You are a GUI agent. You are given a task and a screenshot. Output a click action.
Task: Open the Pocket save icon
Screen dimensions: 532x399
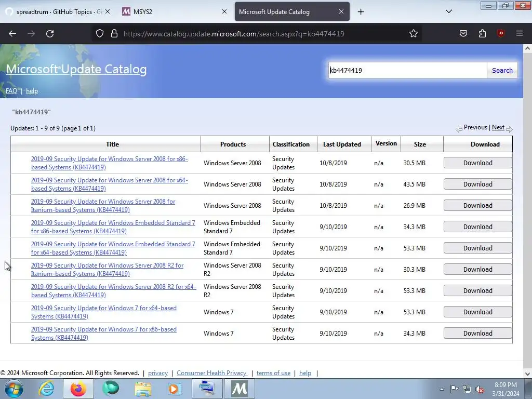click(x=463, y=33)
